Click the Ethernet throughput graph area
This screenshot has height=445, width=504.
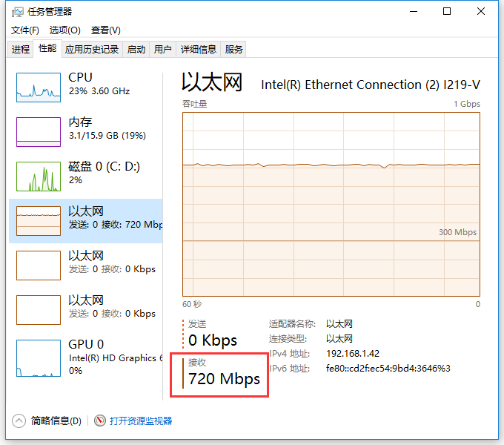tap(331, 204)
